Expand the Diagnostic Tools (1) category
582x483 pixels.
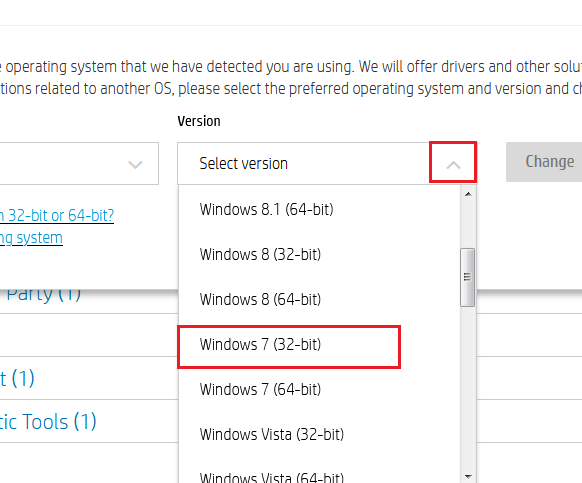click(48, 422)
